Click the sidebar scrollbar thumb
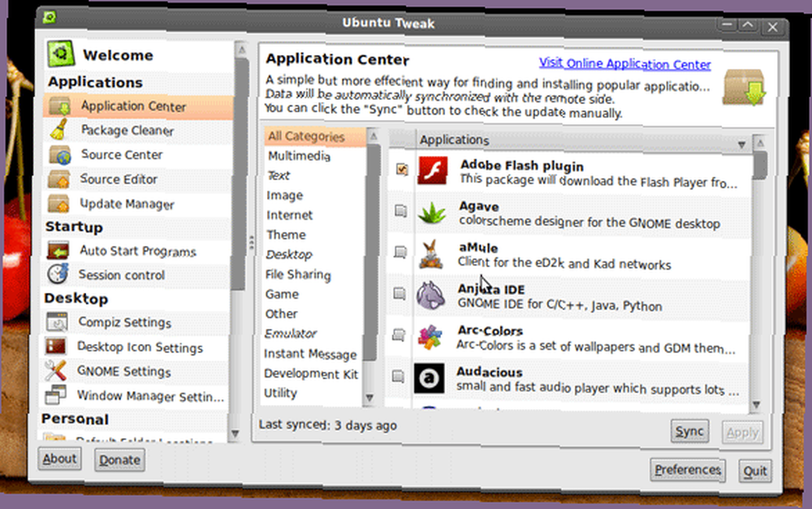This screenshot has width=812, height=509. click(240, 174)
